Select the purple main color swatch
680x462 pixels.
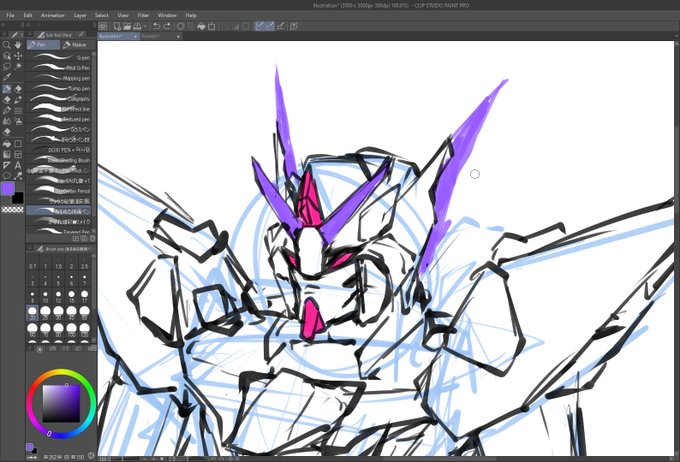tap(8, 188)
